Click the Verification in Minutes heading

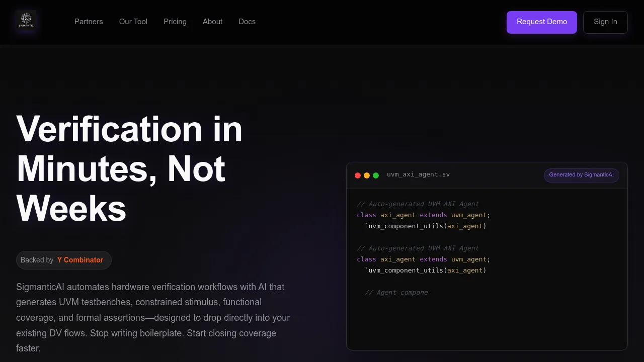[129, 168]
